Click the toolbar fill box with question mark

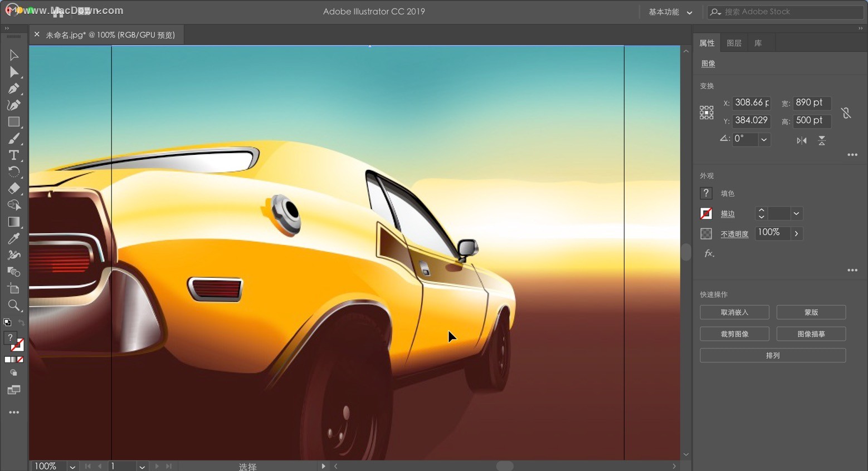[x=10, y=338]
